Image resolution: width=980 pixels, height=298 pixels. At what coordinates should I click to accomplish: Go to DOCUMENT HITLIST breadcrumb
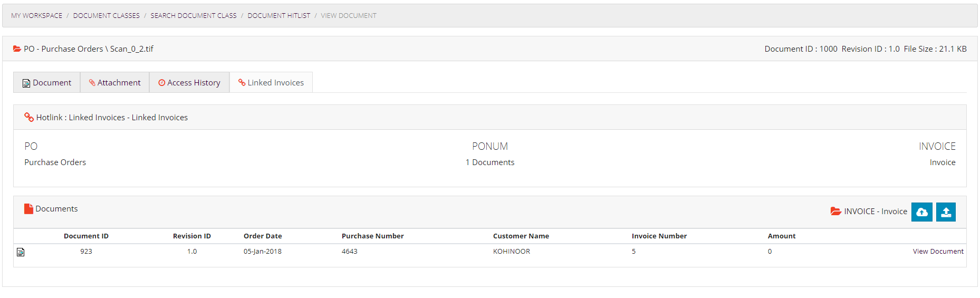(279, 16)
